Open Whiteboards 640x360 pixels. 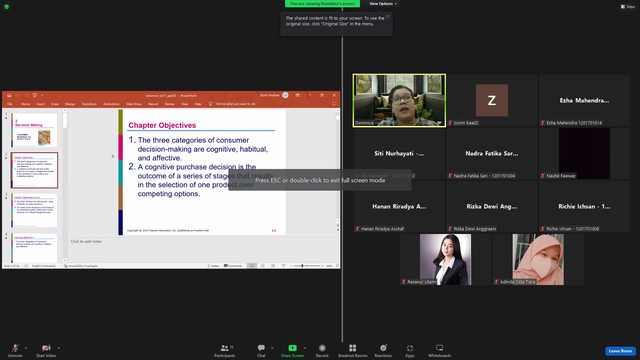[440, 350]
